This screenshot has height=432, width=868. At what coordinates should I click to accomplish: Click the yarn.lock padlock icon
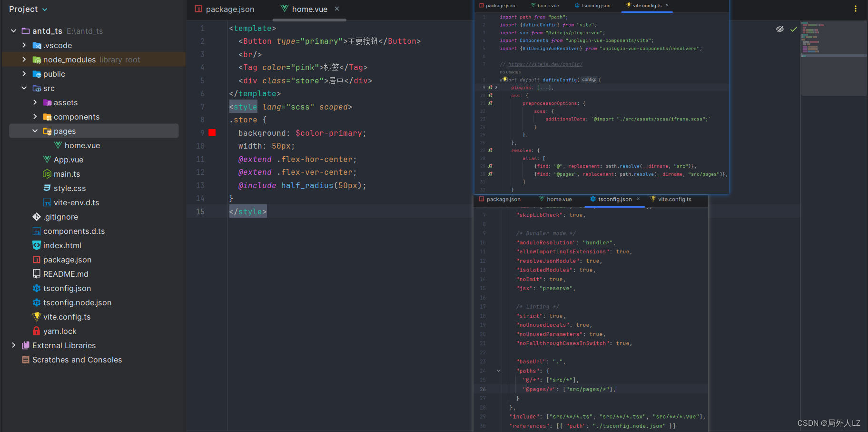click(x=37, y=331)
